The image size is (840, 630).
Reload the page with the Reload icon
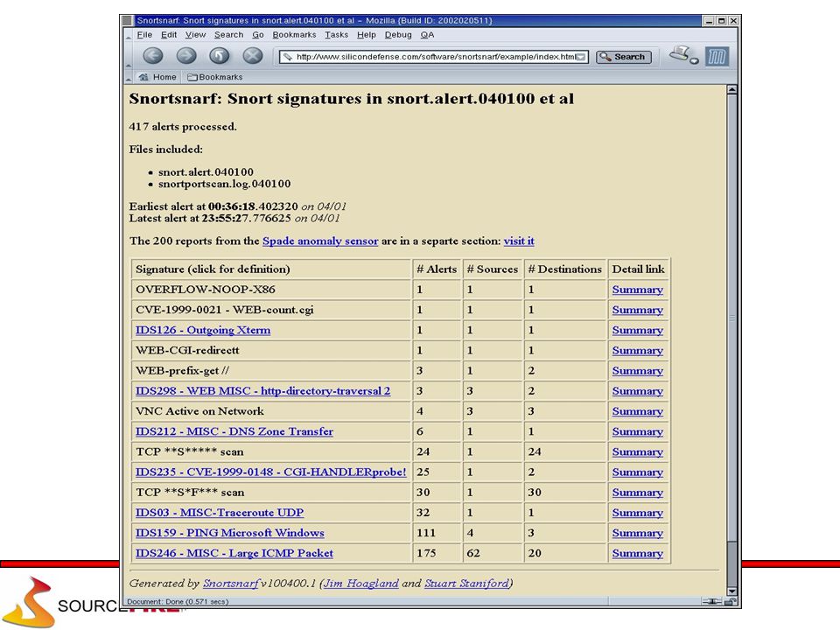[219, 56]
